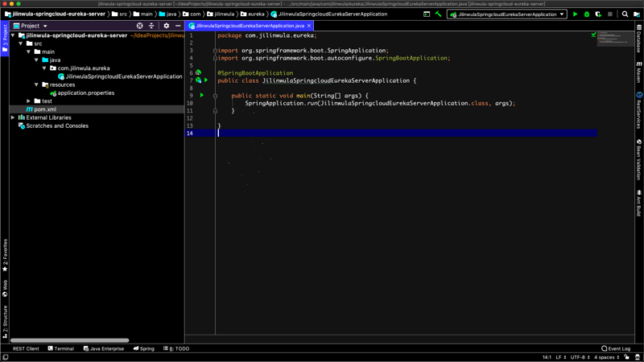The width and height of the screenshot is (644, 362).
Task: Click the Debug bug icon
Action: coord(587,14)
